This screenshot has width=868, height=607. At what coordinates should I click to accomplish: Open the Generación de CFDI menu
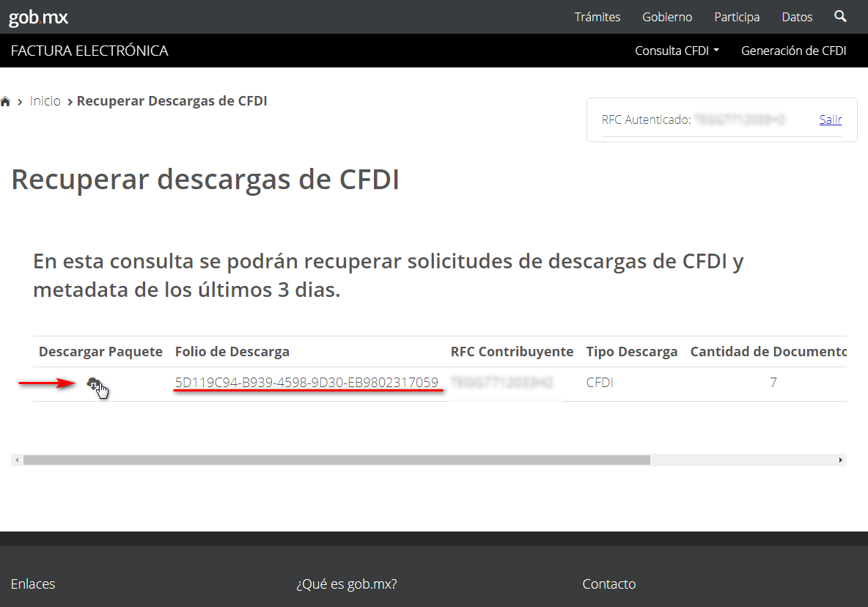793,51
